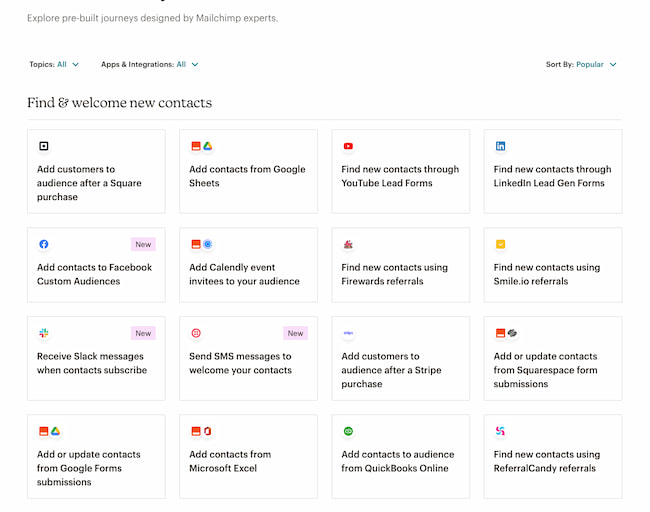Viewport: 650px width, 512px height.
Task: Click the Google Drive icon on Google Sheets card
Action: coord(208,146)
